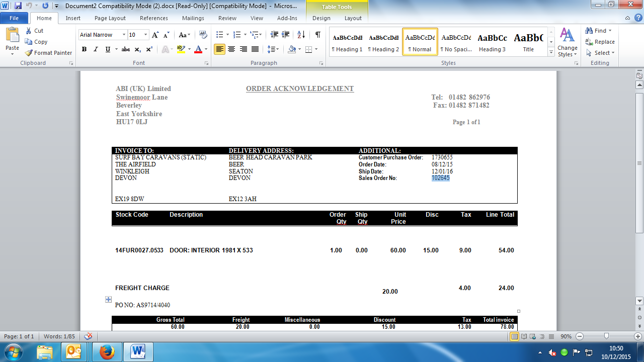Open the Select dropdown in Editing group
Viewport: 644px width, 362px height.
click(x=601, y=53)
